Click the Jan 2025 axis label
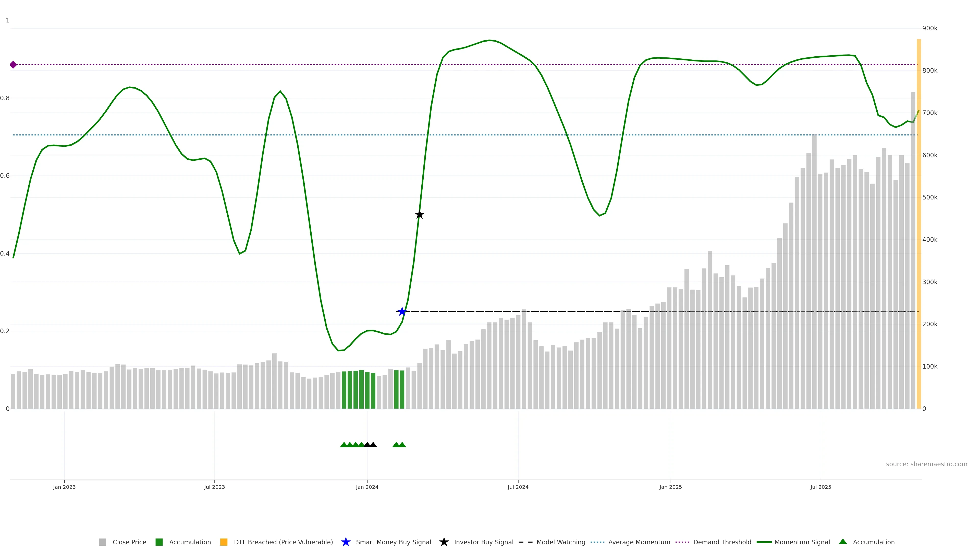 [670, 487]
